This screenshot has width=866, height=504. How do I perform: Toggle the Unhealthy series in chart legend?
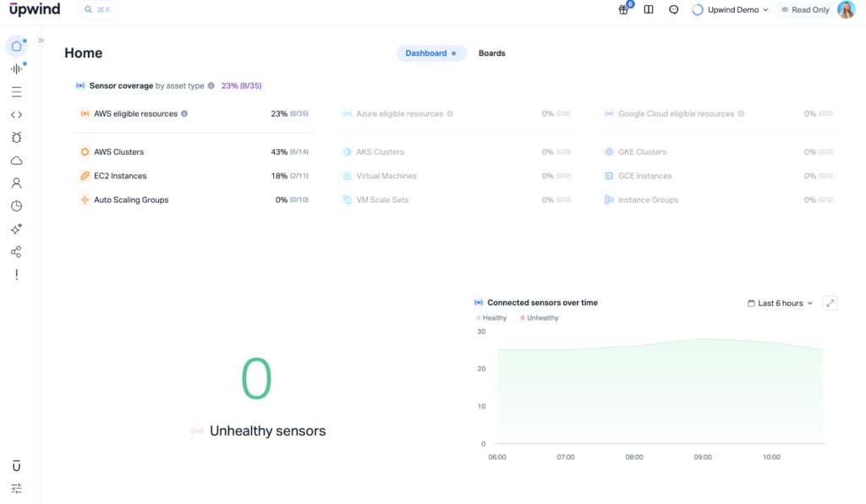click(x=540, y=318)
